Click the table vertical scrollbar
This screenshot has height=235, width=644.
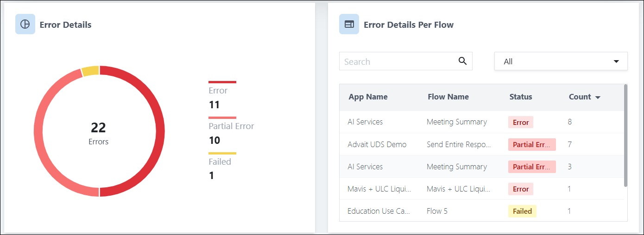click(625, 136)
